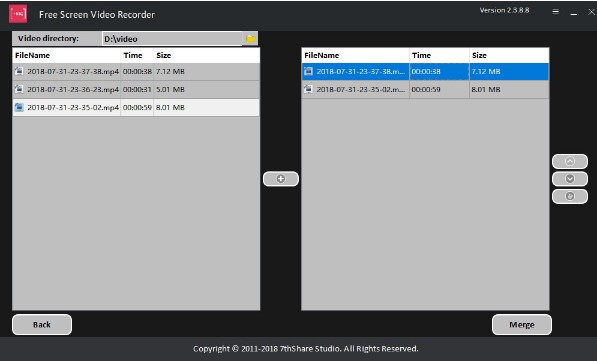Click file icon of 2018-07-31-23-37-38.mp4 left row
This screenshot has height=361, width=597.
pos(19,71)
